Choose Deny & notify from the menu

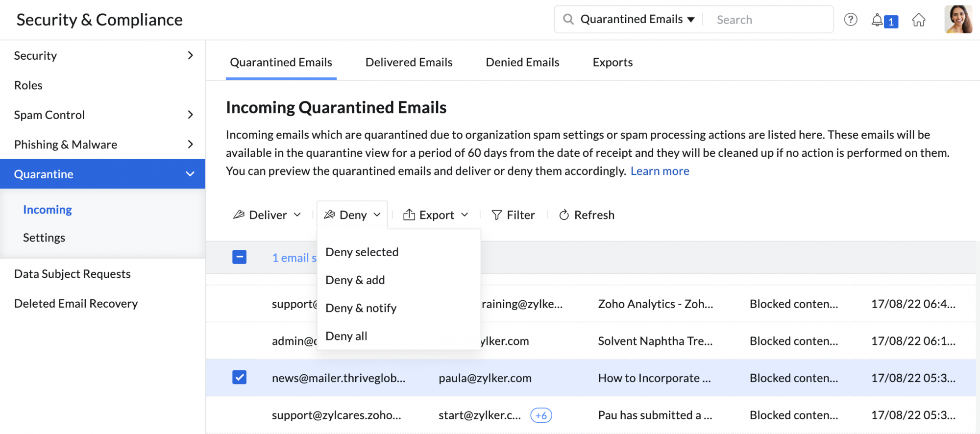tap(361, 308)
